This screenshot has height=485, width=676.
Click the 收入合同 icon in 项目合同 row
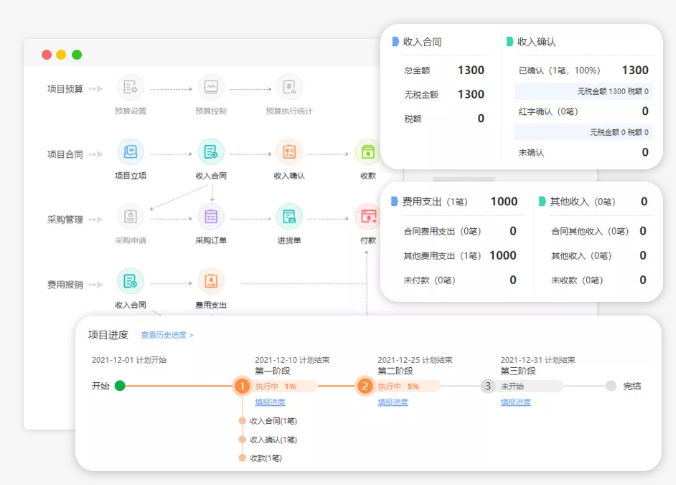(x=211, y=152)
